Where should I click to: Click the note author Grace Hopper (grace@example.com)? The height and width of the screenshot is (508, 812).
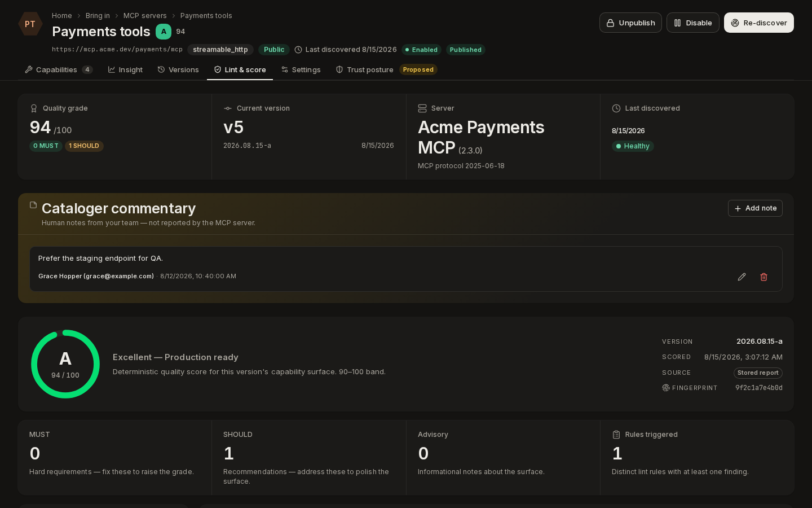pos(96,277)
